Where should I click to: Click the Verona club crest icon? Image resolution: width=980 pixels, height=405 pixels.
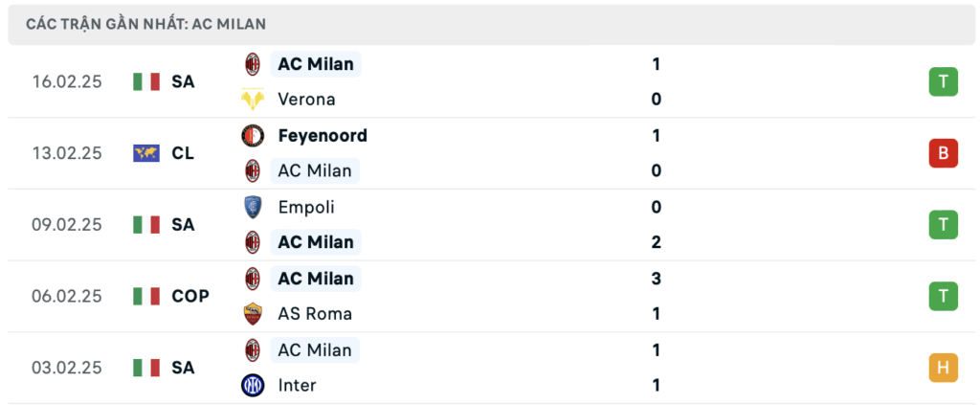pos(253,99)
